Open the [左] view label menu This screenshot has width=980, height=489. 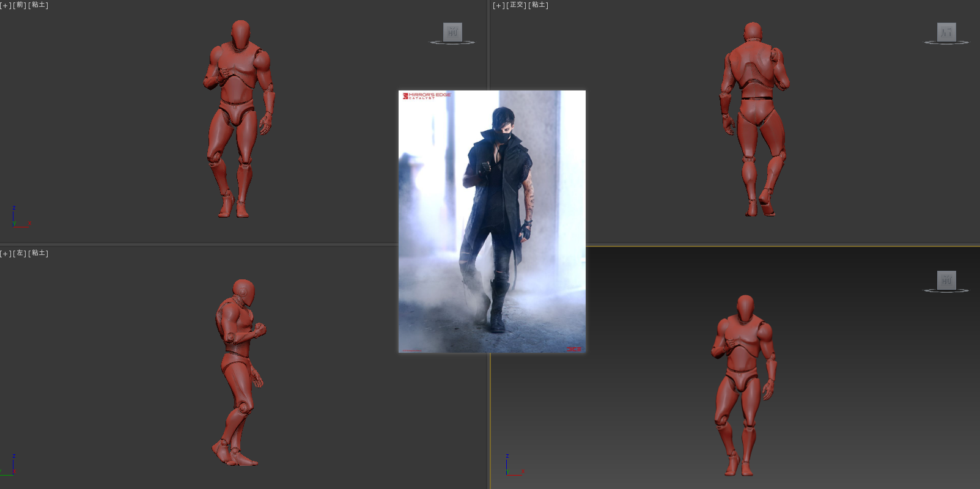[20, 253]
